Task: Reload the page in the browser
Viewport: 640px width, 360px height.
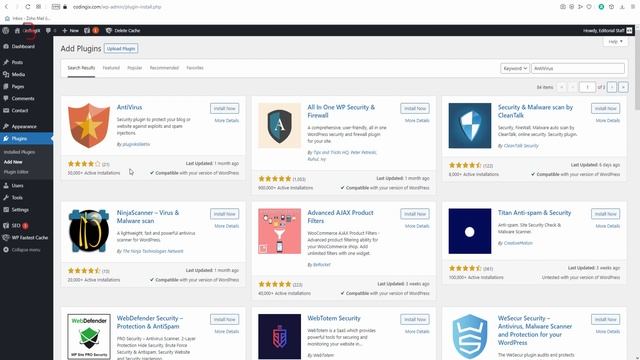Action: [x=27, y=7]
